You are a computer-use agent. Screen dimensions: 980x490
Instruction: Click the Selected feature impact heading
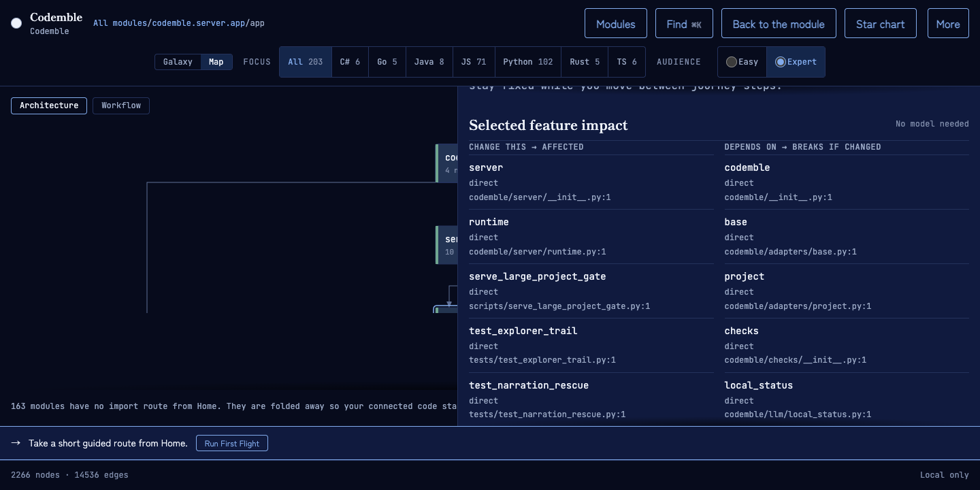[549, 125]
